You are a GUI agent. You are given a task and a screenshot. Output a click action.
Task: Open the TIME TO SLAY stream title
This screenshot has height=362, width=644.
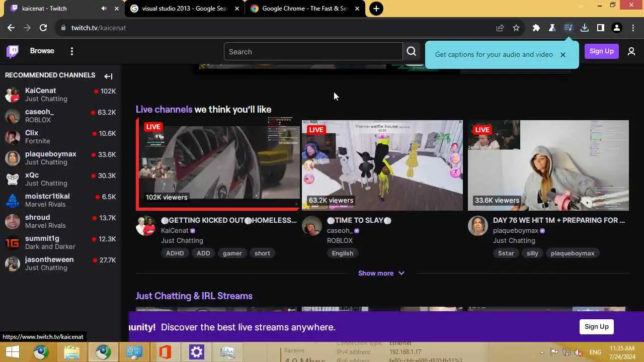coord(359,220)
